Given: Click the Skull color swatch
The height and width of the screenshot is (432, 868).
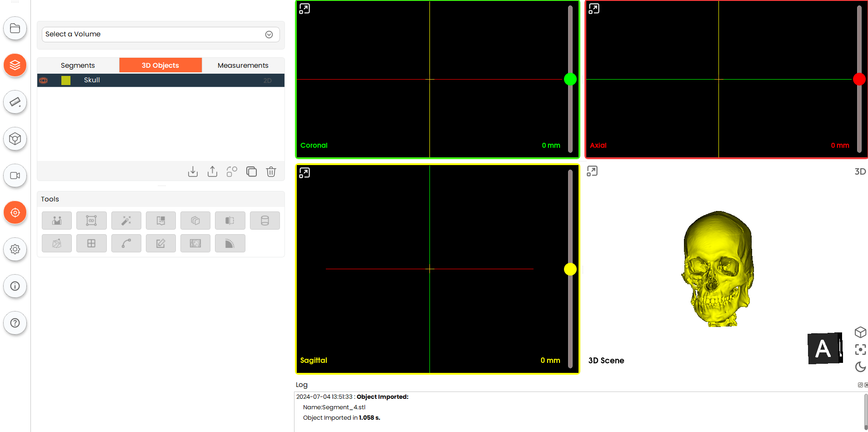Looking at the screenshot, I should point(66,80).
